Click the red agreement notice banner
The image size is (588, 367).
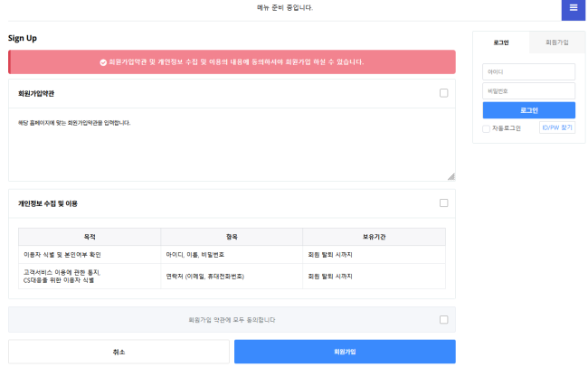232,61
